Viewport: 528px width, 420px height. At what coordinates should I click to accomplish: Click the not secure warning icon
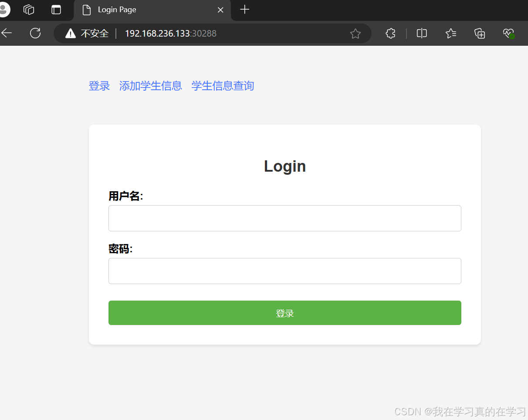[71, 34]
